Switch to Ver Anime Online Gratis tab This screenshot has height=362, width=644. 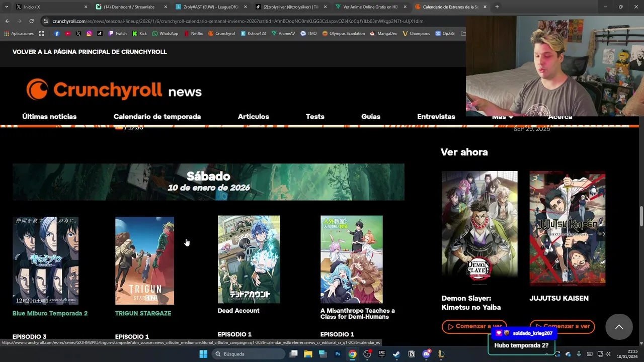[370, 7]
